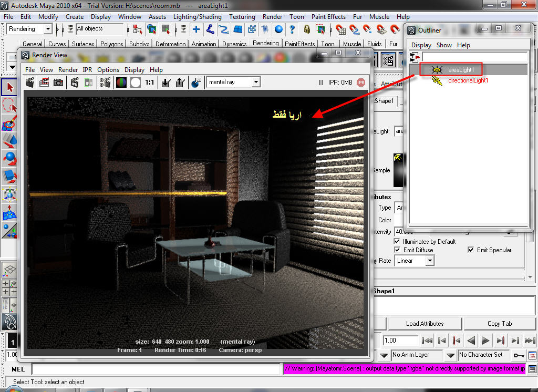Open the No Anim Layer dropdown arrow

pyautogui.click(x=384, y=356)
